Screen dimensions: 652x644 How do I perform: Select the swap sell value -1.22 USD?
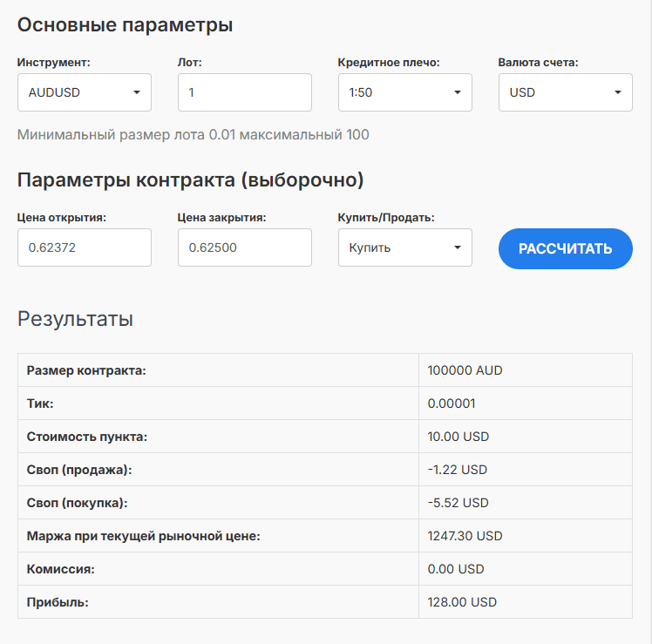point(458,470)
